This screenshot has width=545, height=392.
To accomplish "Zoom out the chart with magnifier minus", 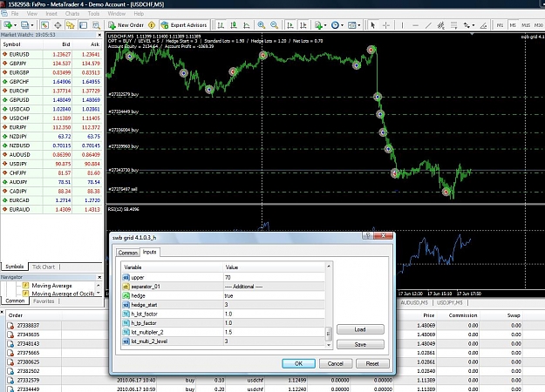I will [x=274, y=25].
